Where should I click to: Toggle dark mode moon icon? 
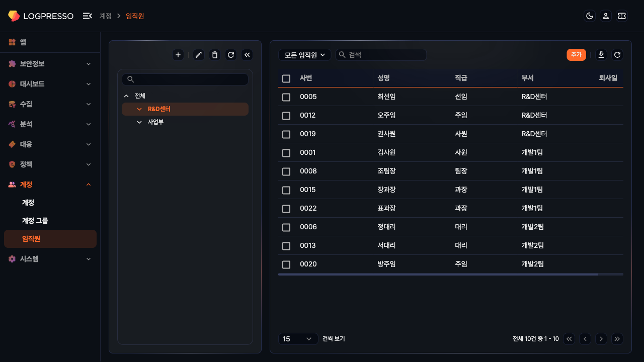590,16
